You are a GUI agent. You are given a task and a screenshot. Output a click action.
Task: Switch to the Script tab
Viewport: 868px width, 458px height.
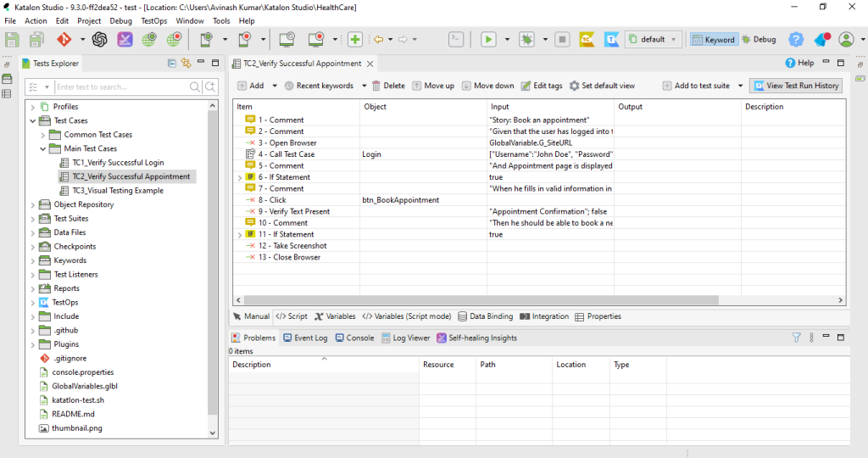pyautogui.click(x=292, y=316)
